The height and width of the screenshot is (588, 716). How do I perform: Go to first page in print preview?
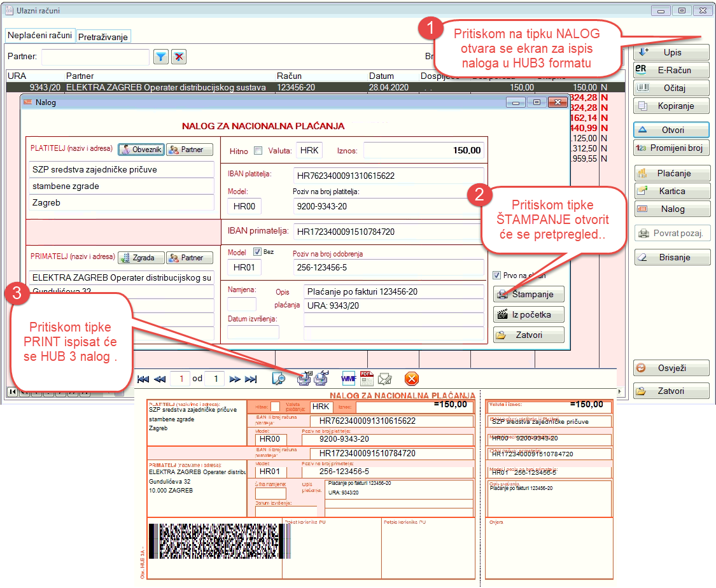pyautogui.click(x=143, y=379)
